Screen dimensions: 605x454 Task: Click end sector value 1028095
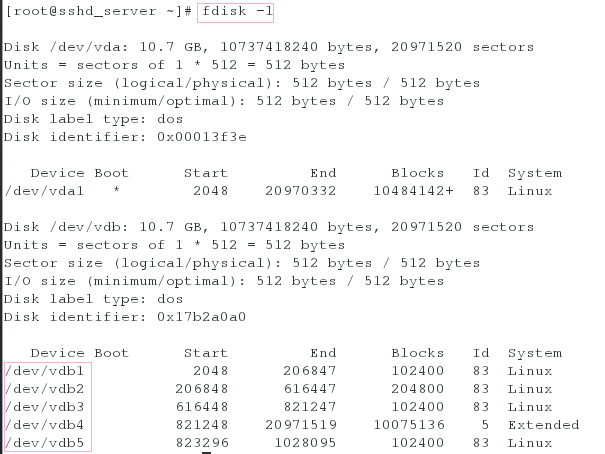pos(305,443)
